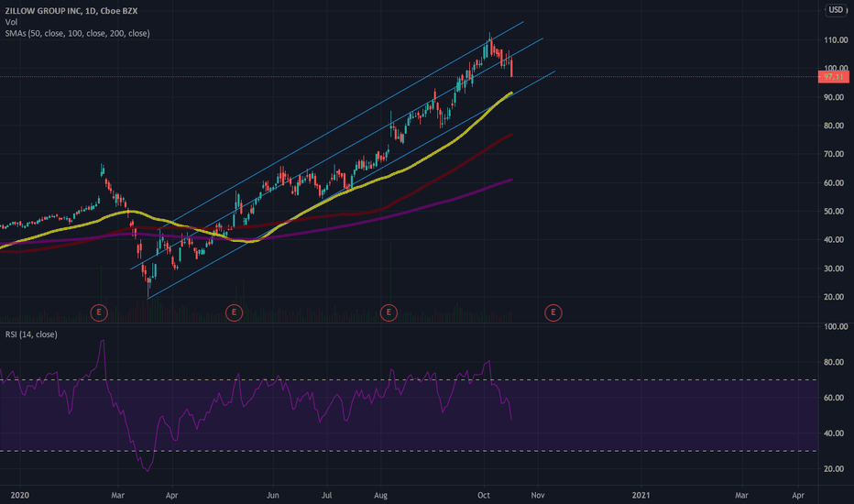Click the Apr label under the 2020 chart

pyautogui.click(x=171, y=495)
